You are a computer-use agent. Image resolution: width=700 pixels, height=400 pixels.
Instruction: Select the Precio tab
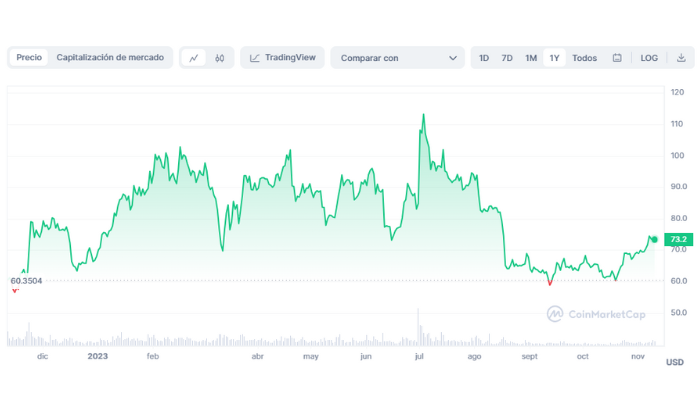[29, 58]
